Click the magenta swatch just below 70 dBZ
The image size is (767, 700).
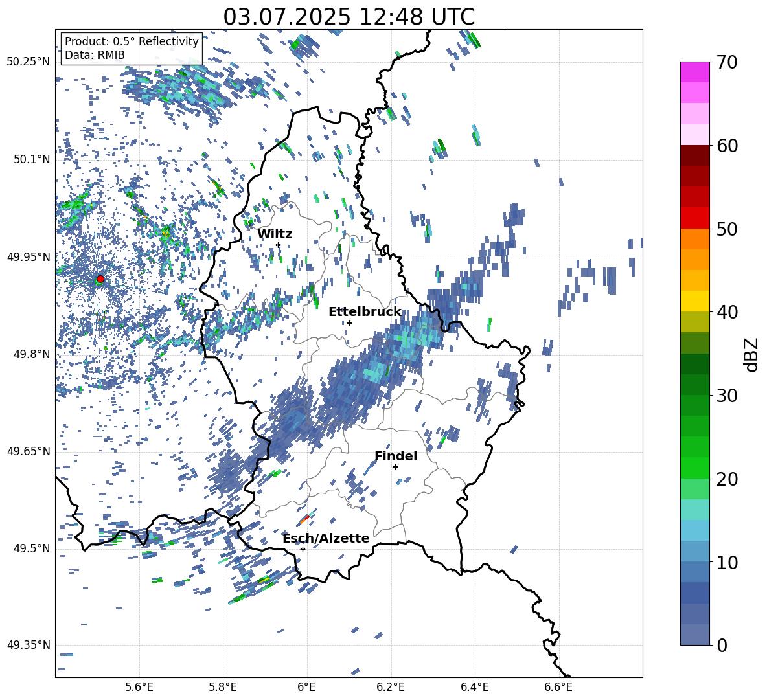694,73
